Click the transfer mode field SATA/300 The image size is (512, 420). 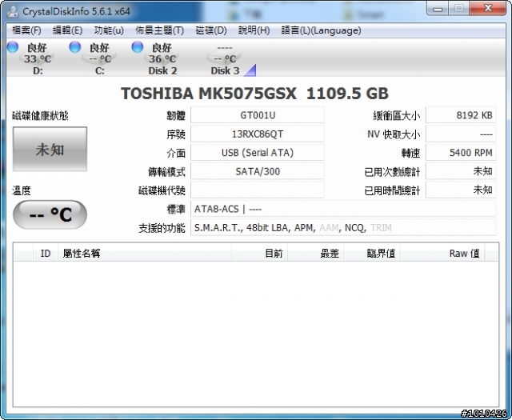click(258, 171)
